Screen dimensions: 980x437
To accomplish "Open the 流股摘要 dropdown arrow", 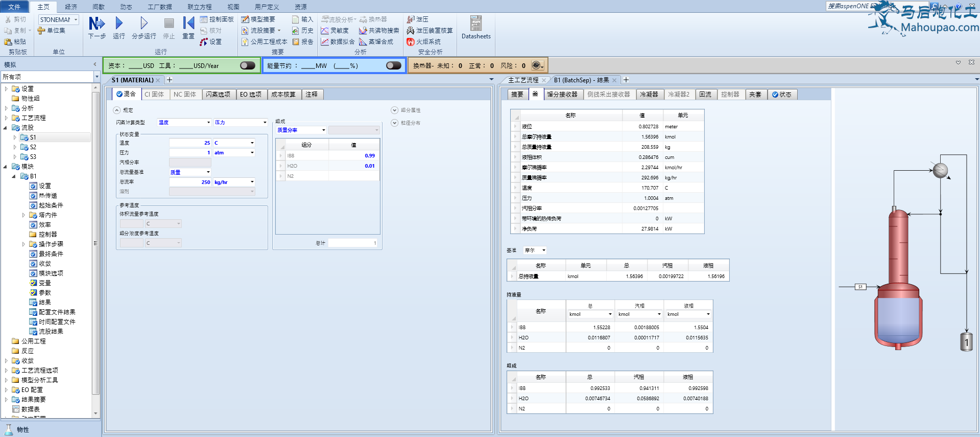I will coord(279,31).
